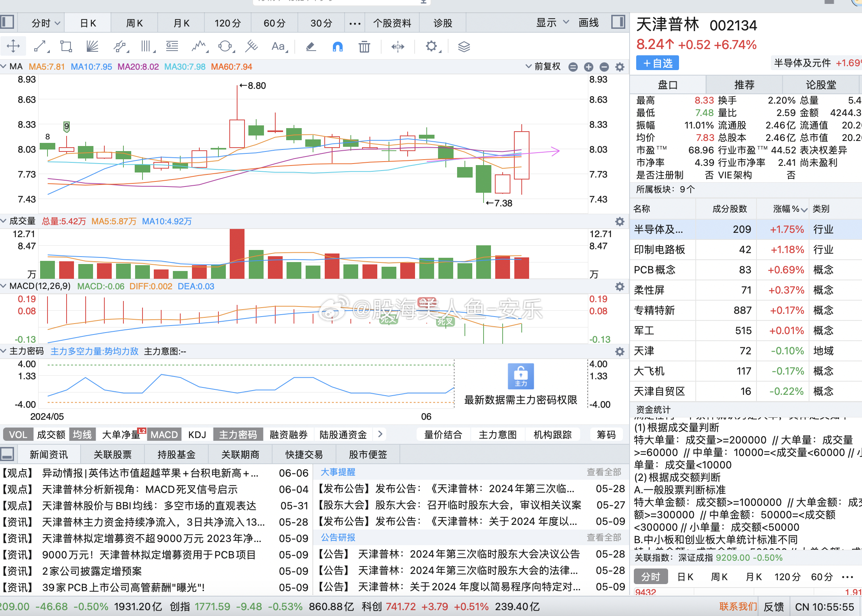Click 查看全部 beside 大事提醒
The width and height of the screenshot is (862, 616).
pyautogui.click(x=604, y=472)
